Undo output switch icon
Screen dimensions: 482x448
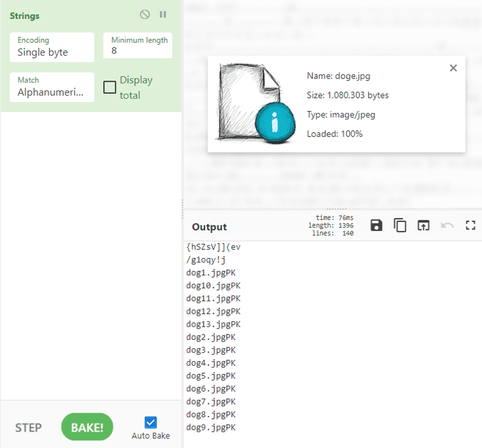click(x=447, y=225)
